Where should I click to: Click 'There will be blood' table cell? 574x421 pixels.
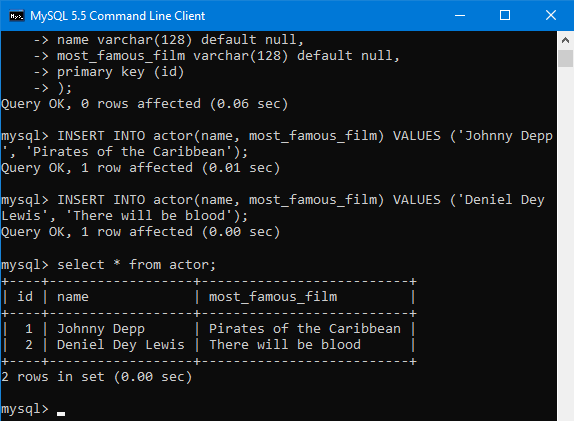pyautogui.click(x=285, y=344)
